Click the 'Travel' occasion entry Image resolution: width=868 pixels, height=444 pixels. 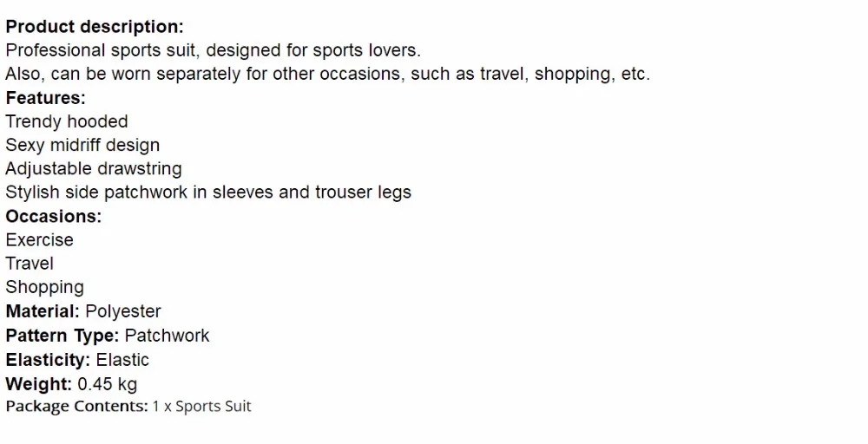click(30, 264)
